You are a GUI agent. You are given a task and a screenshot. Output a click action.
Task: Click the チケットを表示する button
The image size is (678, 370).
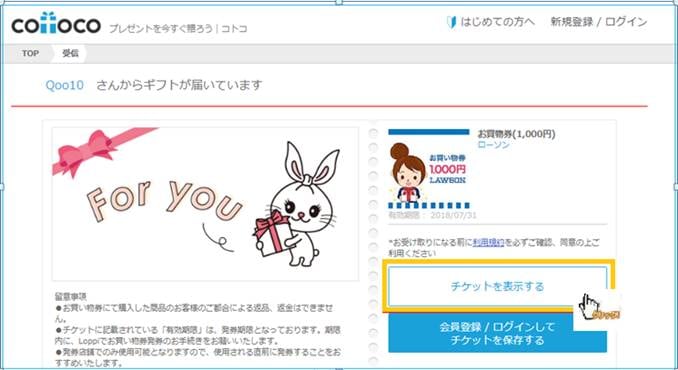pos(497,286)
